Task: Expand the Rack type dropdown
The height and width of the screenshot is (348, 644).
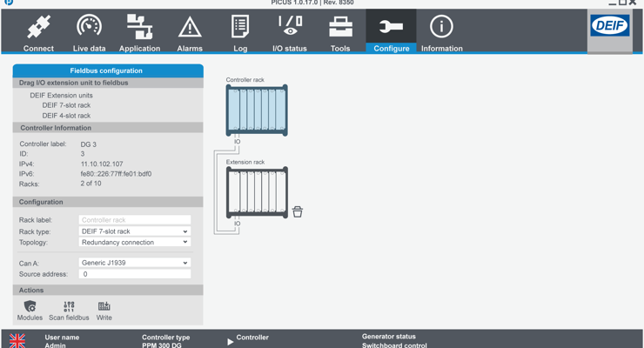Action: point(134,232)
